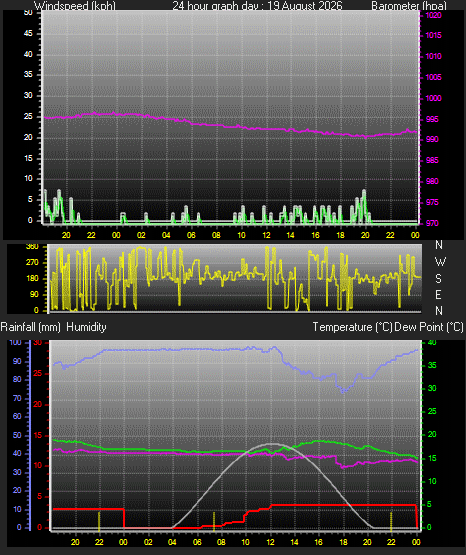Image resolution: width=466 pixels, height=555 pixels.
Task: Select the 980 barometer scale value
Action: click(x=432, y=181)
